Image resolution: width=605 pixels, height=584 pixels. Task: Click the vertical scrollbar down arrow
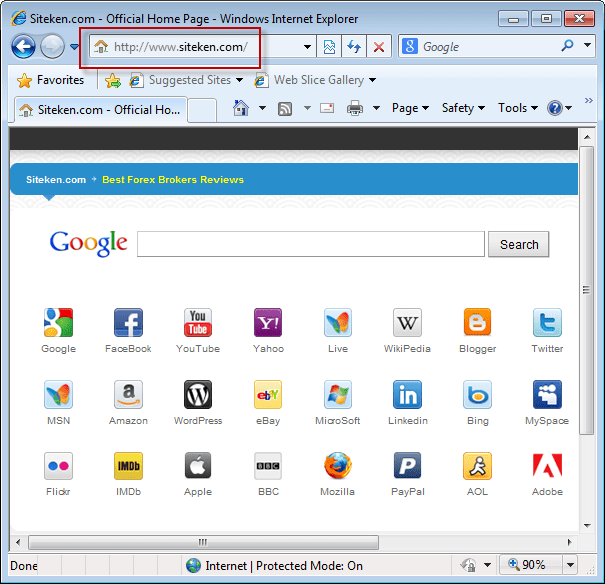pyautogui.click(x=587, y=525)
